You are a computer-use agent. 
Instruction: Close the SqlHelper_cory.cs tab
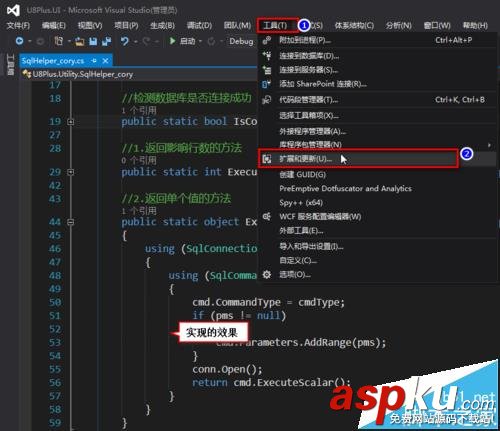[x=105, y=61]
